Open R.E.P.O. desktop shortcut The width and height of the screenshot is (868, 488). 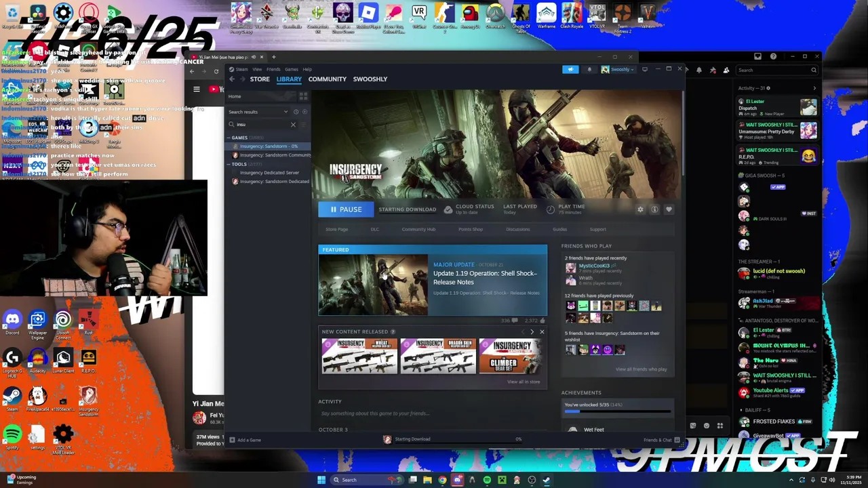click(x=88, y=360)
